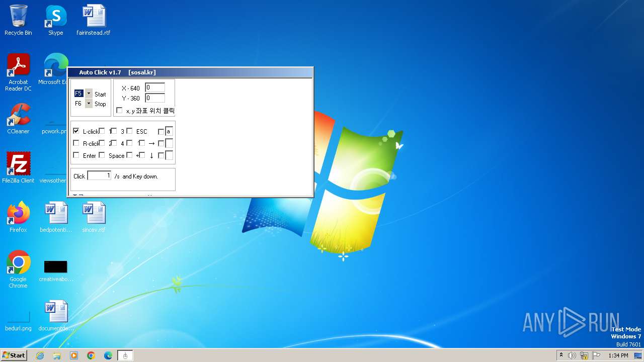Select the sincev.rtf desktop file
The height and width of the screenshot is (362, 644).
[x=94, y=217]
